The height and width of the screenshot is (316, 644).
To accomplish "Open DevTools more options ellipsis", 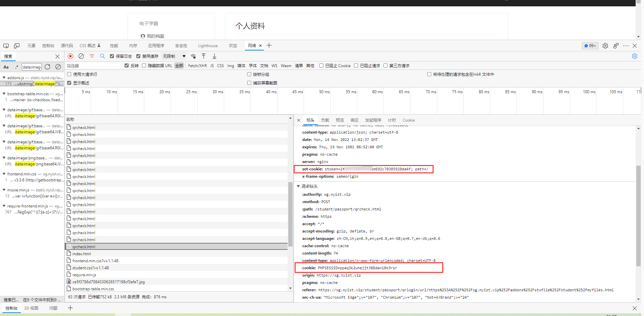I will point(626,46).
